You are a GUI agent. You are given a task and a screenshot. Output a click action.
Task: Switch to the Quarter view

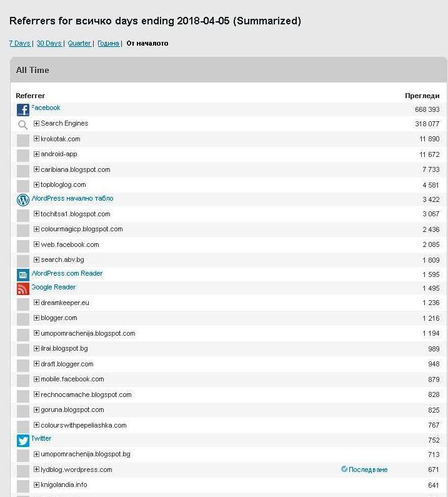coord(79,44)
